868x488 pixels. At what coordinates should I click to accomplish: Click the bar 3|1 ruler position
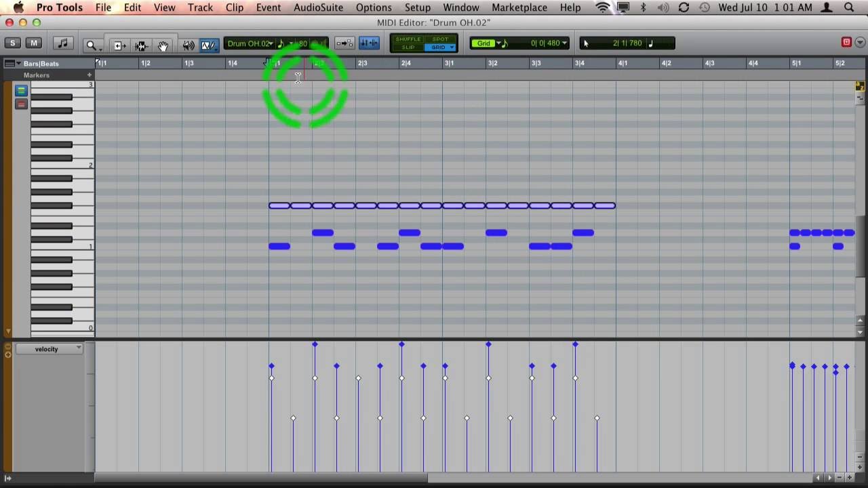(449, 63)
